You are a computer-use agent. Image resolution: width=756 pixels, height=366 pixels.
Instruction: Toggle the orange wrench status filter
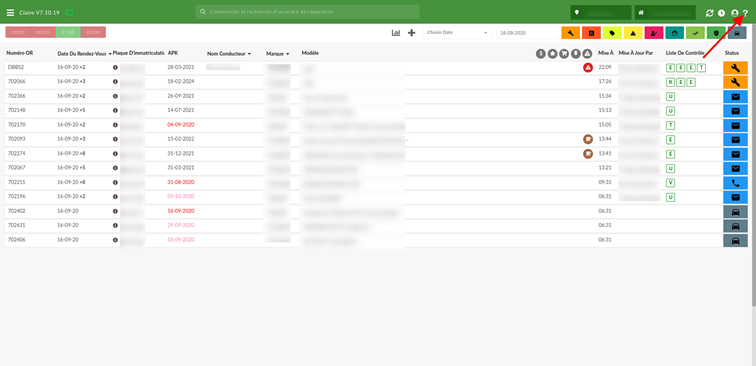(x=570, y=33)
